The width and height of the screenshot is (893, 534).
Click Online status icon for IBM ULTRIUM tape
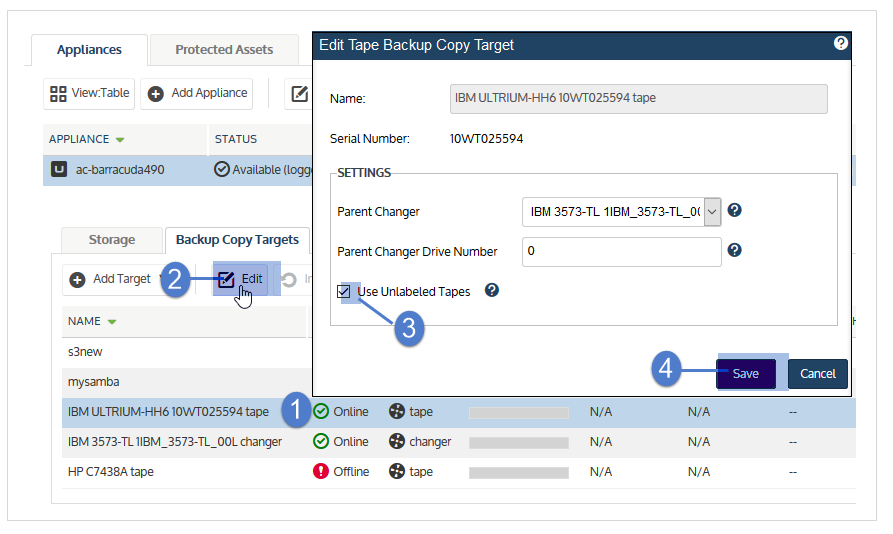coord(321,411)
